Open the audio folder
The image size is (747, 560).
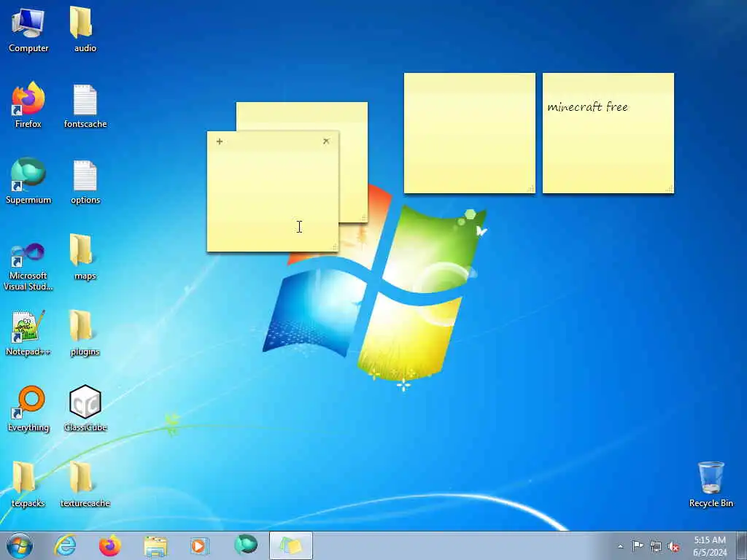[85, 28]
